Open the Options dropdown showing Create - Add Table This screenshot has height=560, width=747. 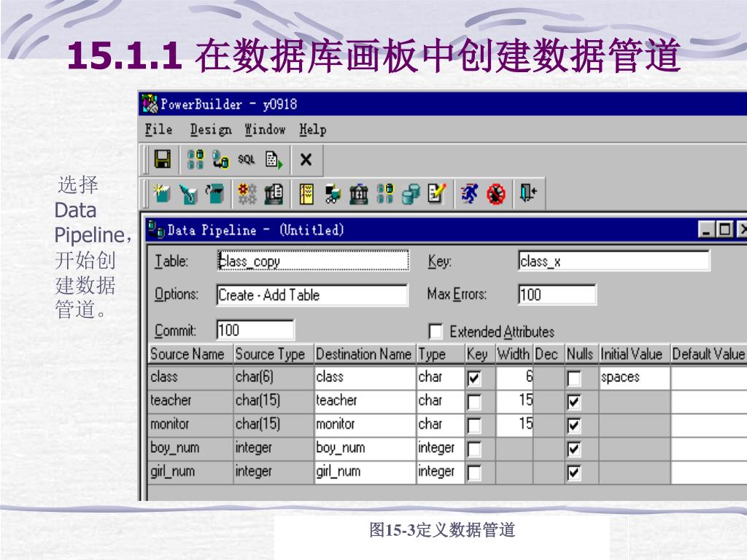pos(312,295)
